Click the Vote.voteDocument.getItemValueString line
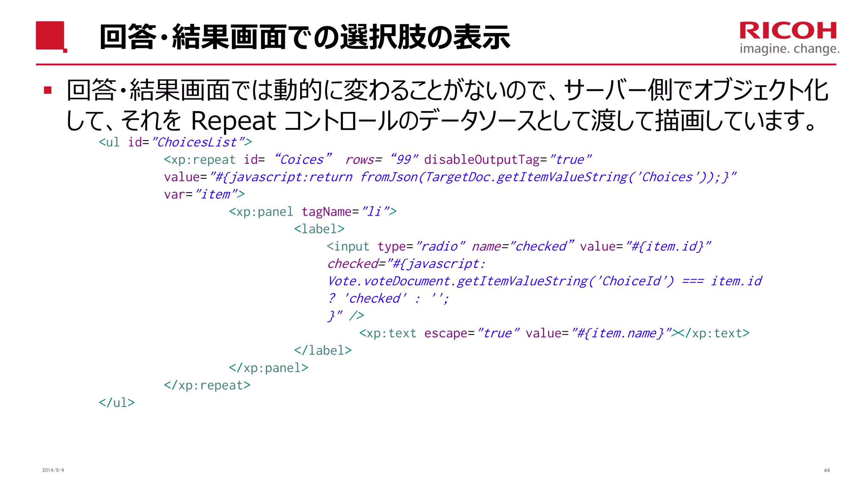868x488 pixels. tap(545, 281)
